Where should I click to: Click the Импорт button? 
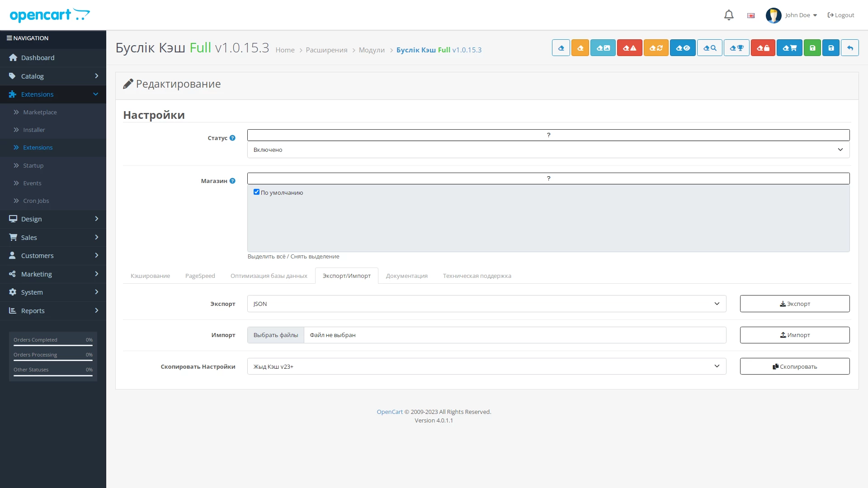(795, 335)
